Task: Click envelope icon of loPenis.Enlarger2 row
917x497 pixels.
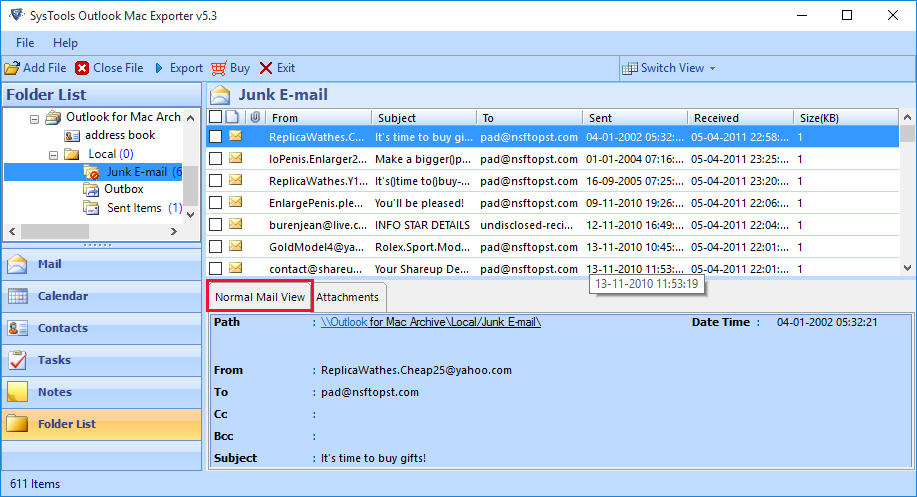Action: pos(236,158)
